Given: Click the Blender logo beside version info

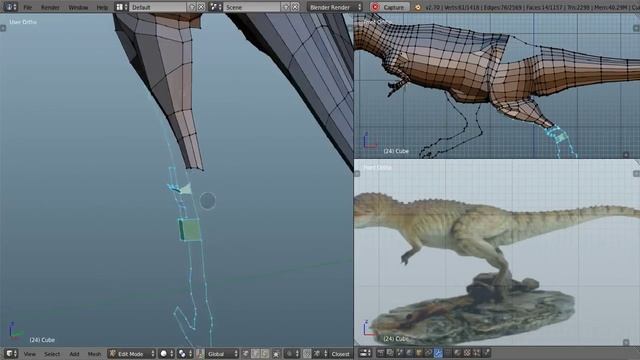Looking at the screenshot, I should pos(418,7).
